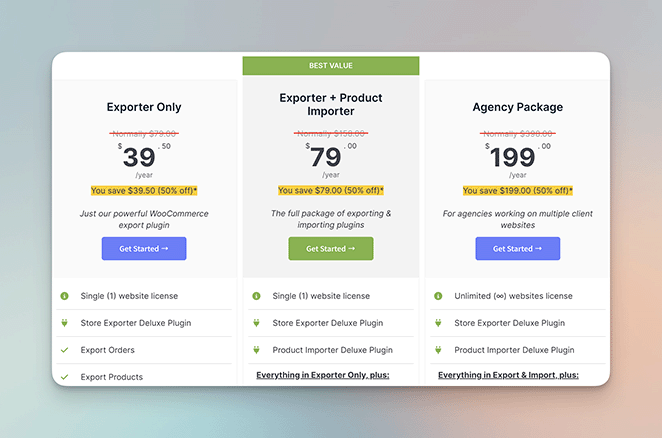Image resolution: width=662 pixels, height=438 pixels.
Task: Click the Agency Package plan title
Action: 517,107
